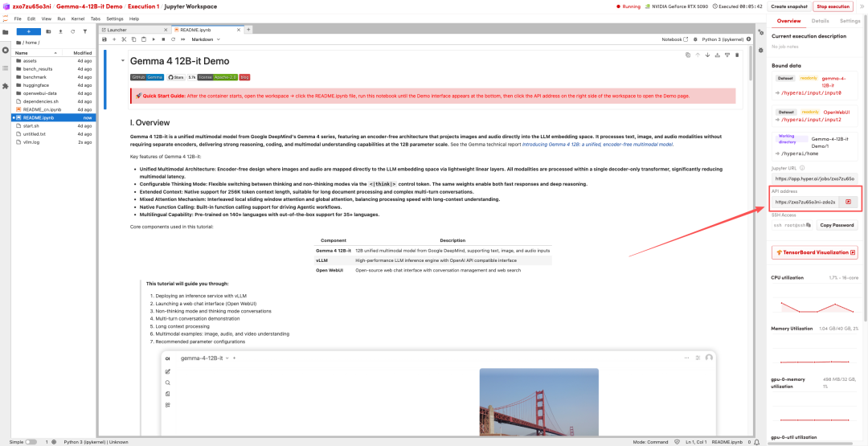Paste cell from clipboard in toolbar
This screenshot has height=446, width=868.
click(143, 39)
